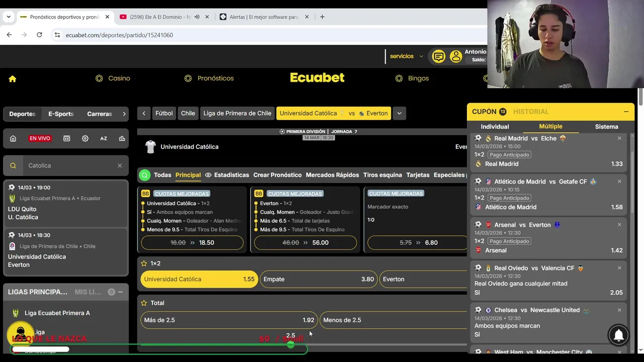
Task: Select Más de 2.5 at 1.92
Action: pyautogui.click(x=229, y=320)
